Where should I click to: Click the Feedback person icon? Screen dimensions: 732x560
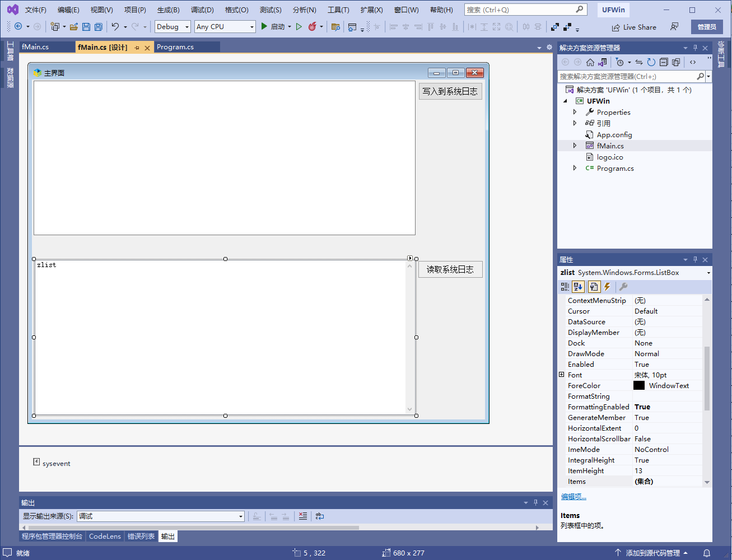click(x=674, y=27)
